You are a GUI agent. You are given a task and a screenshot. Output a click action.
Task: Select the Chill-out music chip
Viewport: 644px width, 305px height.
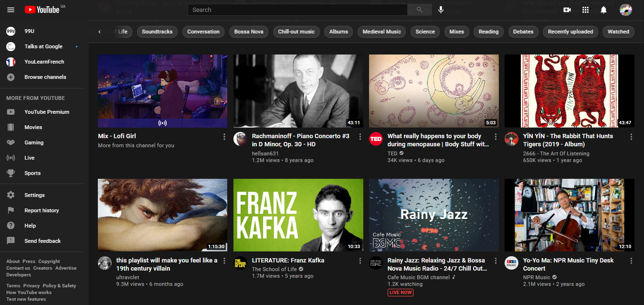[x=296, y=32]
